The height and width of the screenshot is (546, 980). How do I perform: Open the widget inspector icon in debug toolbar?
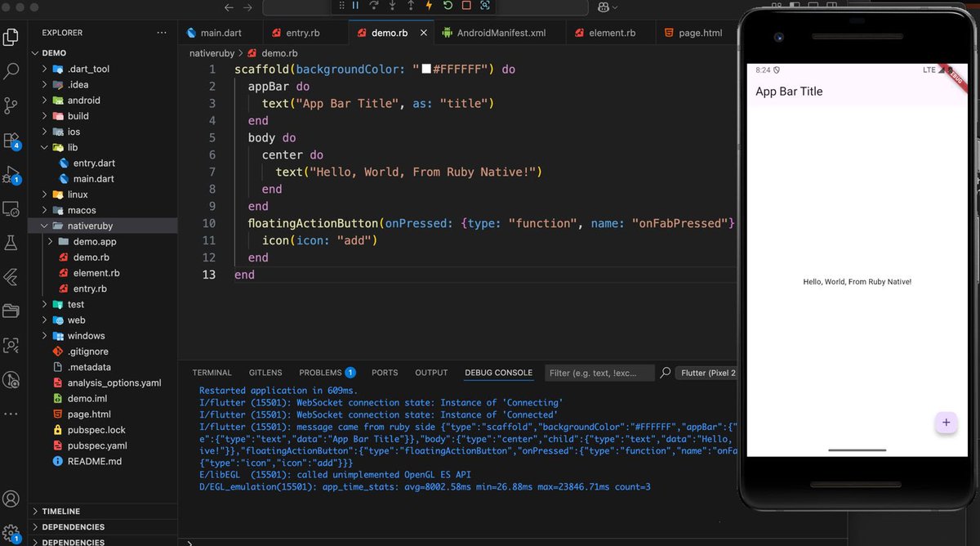coord(485,6)
